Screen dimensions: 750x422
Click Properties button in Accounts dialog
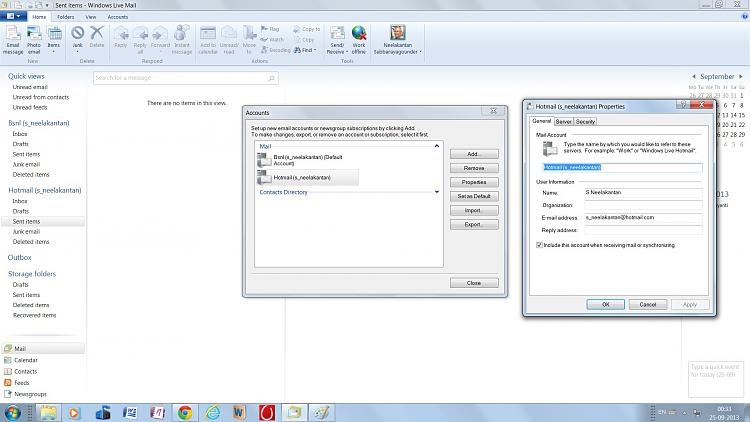coord(474,182)
